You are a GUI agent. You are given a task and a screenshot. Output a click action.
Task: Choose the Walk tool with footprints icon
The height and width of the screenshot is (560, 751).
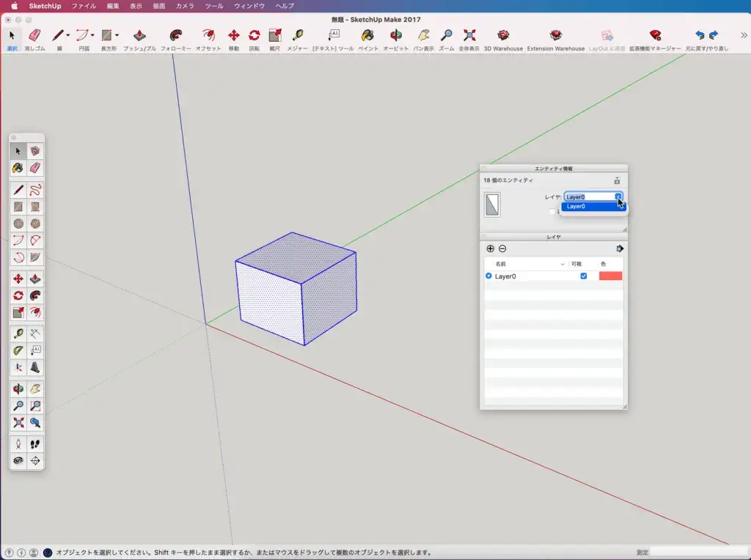(35, 444)
